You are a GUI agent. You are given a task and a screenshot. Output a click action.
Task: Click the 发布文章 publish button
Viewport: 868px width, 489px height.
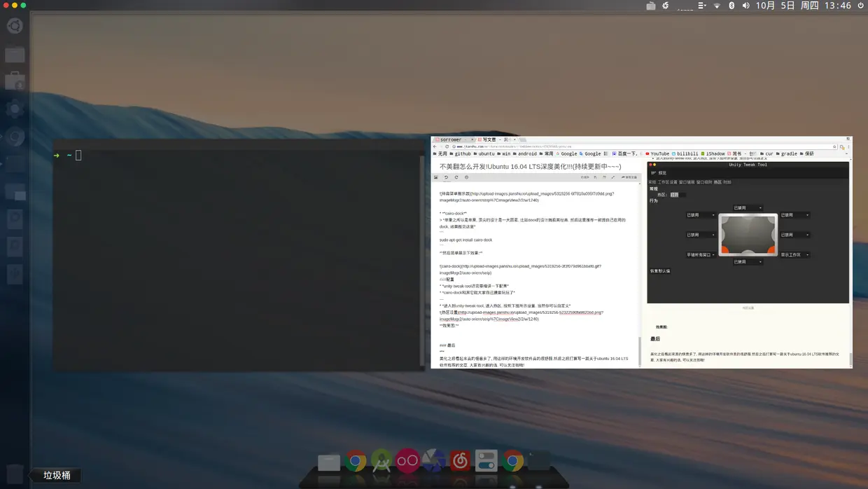[629, 177]
